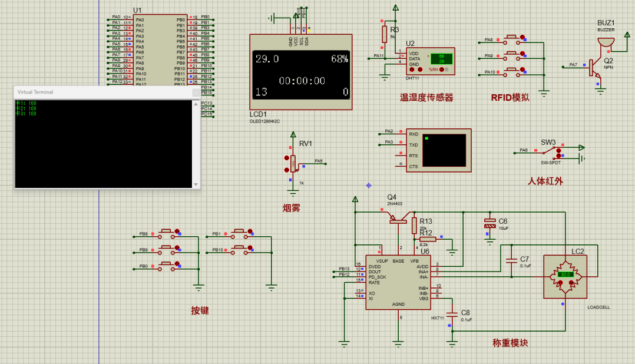Close the Virtual Terminal window
The image size is (635, 364).
pos(196,92)
